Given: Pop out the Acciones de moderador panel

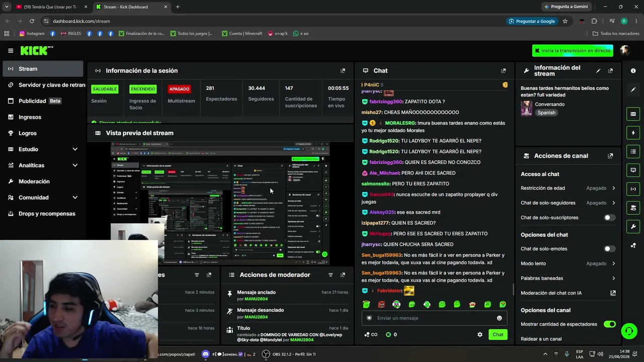Looking at the screenshot, I should click(x=343, y=275).
